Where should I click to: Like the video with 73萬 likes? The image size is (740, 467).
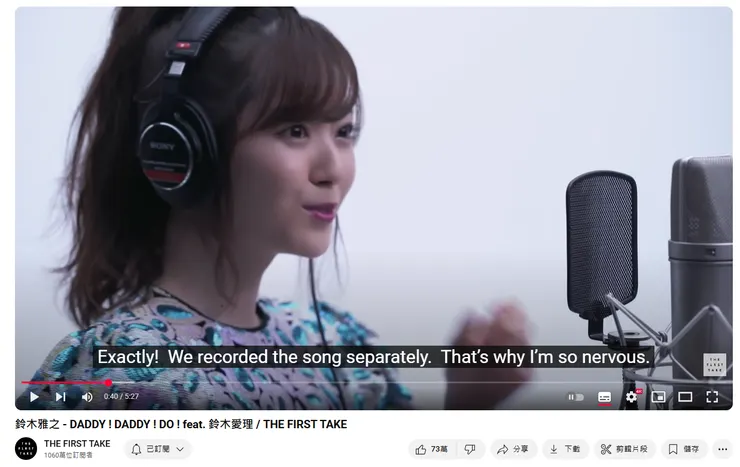[432, 449]
